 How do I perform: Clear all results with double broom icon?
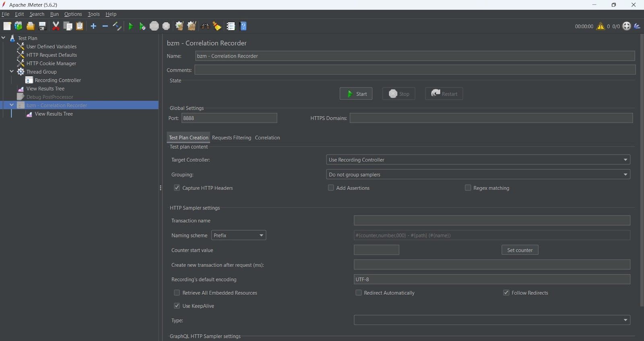192,26
